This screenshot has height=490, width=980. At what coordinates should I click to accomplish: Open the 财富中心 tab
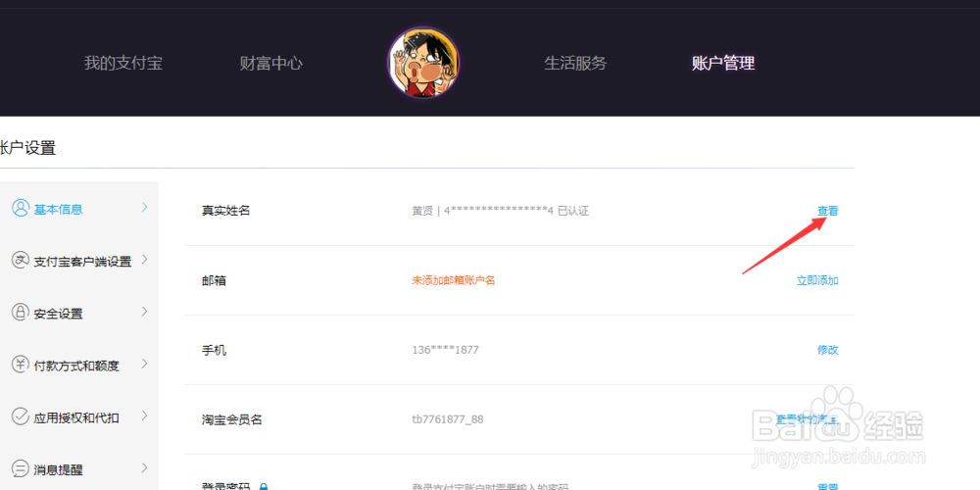(271, 63)
